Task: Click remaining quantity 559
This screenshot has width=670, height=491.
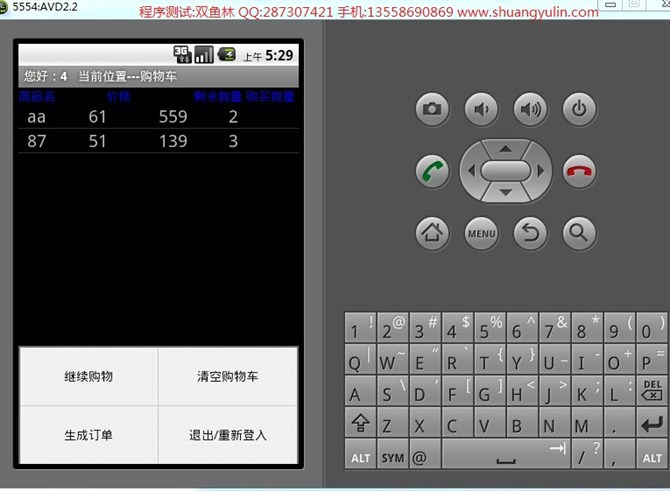Action: click(x=173, y=117)
